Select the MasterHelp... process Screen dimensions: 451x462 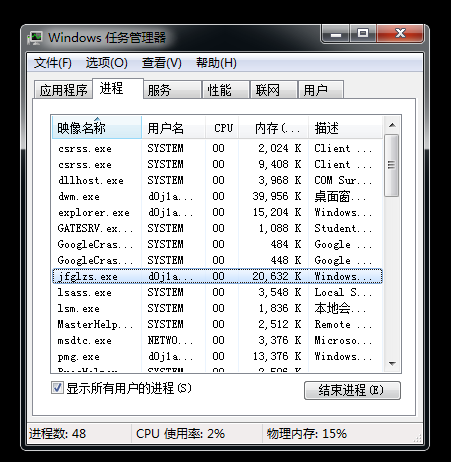coord(217,324)
